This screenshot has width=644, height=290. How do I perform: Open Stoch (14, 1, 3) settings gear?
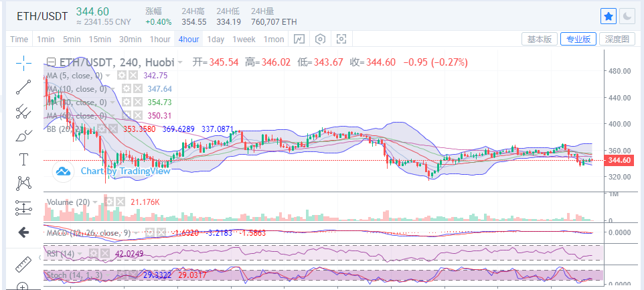tap(120, 275)
